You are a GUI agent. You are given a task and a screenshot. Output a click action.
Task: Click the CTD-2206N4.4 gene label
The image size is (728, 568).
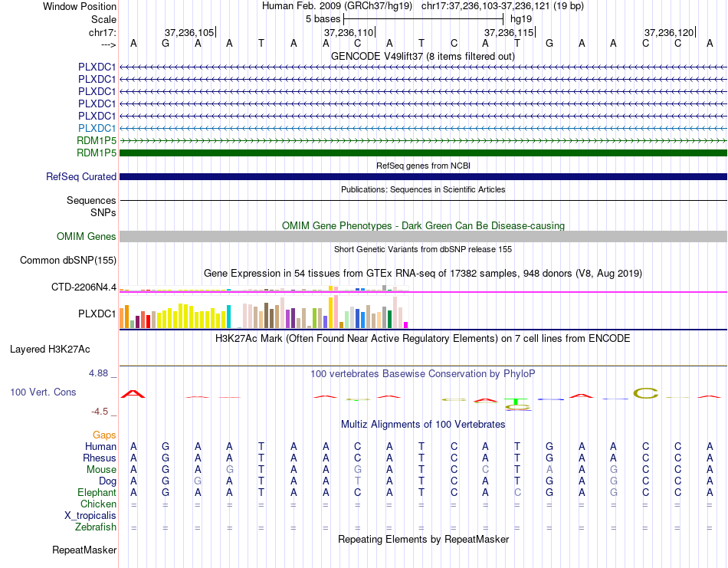pos(84,287)
